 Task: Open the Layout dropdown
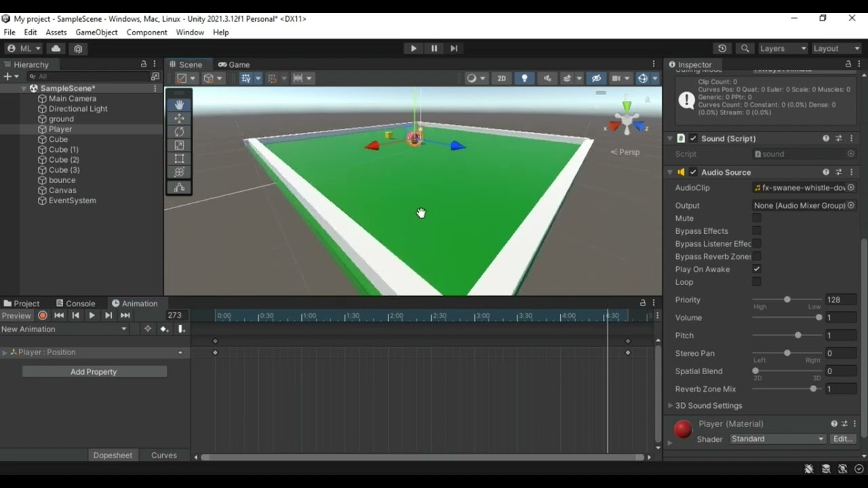point(836,49)
